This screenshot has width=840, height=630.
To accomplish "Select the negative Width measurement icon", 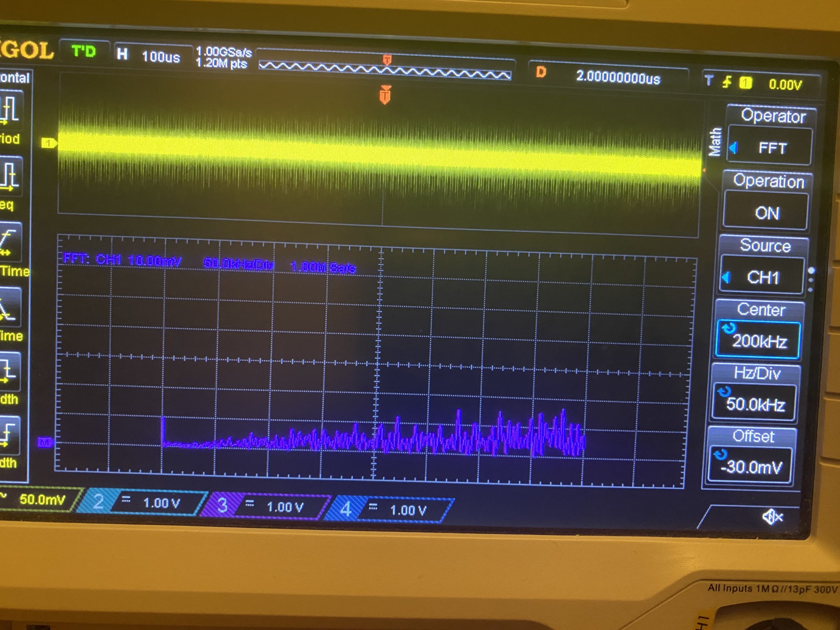I will pos(9,435).
